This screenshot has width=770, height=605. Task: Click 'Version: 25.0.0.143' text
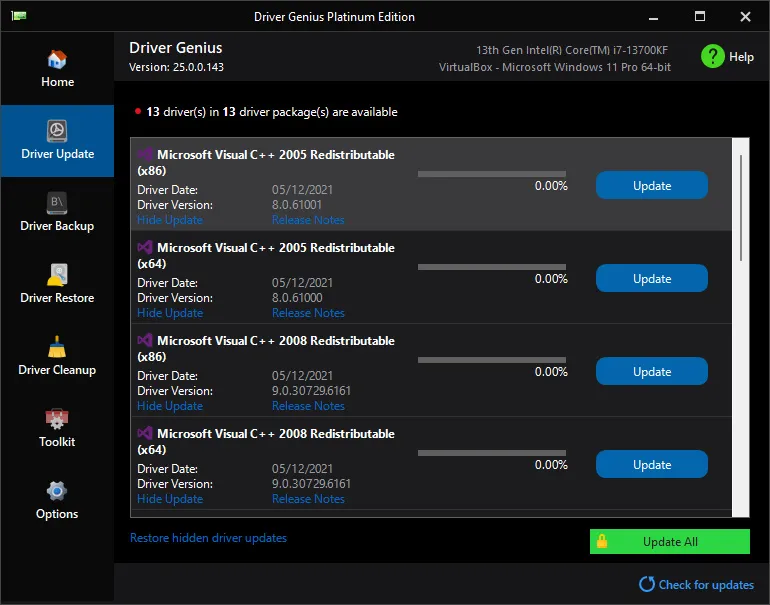click(176, 67)
